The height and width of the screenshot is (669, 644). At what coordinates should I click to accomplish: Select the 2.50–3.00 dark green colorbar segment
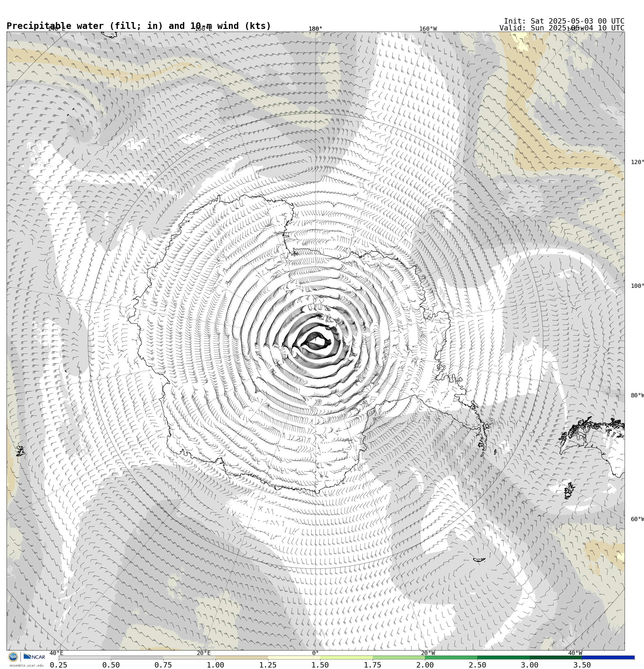coord(504,657)
